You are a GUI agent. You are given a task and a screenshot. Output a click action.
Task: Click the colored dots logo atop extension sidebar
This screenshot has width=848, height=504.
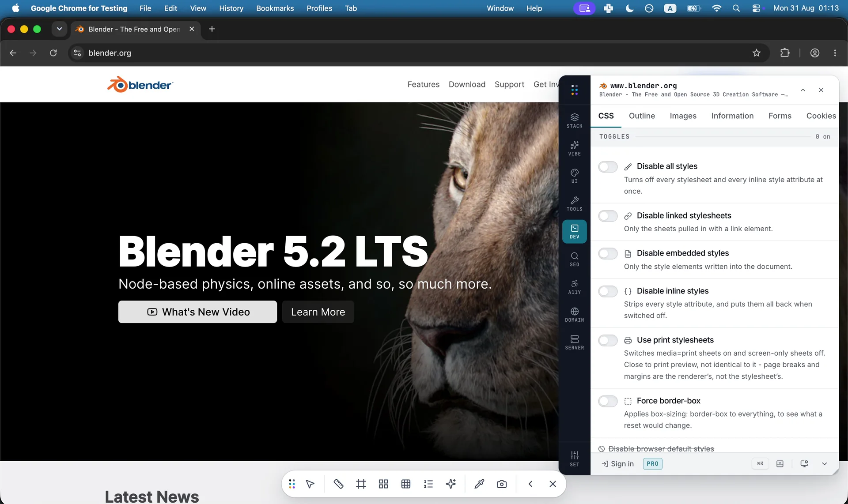tap(574, 90)
